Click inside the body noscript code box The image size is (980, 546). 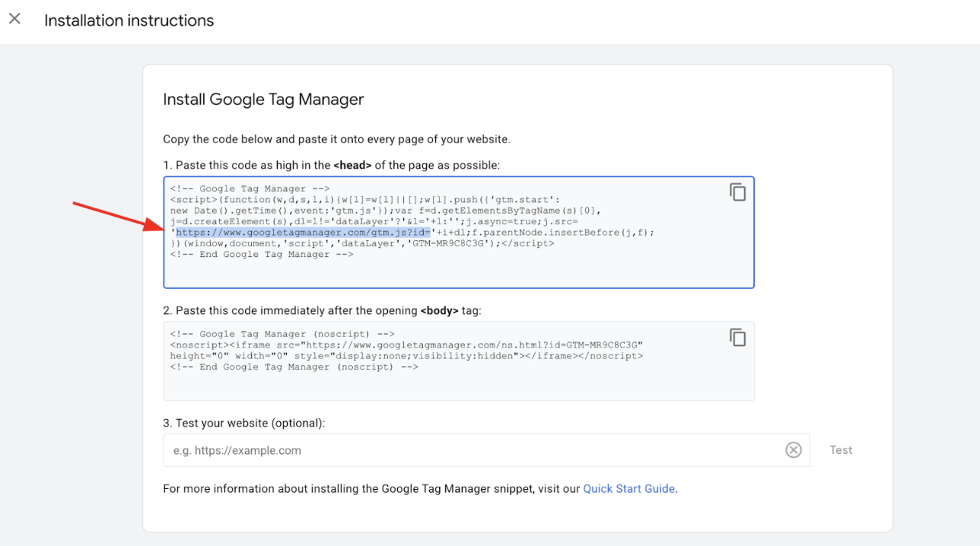point(459,361)
